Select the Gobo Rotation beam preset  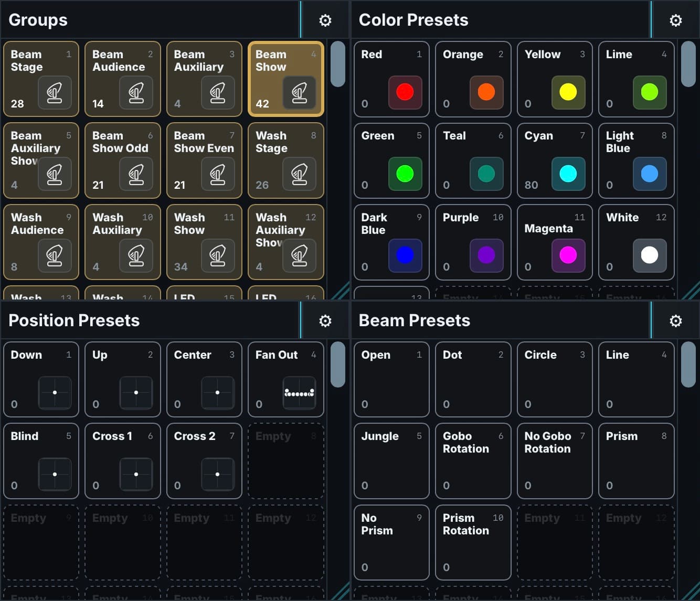pos(473,461)
